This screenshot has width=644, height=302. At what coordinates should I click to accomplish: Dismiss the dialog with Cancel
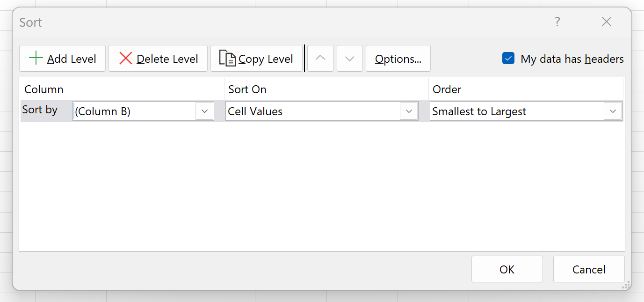[x=589, y=269]
